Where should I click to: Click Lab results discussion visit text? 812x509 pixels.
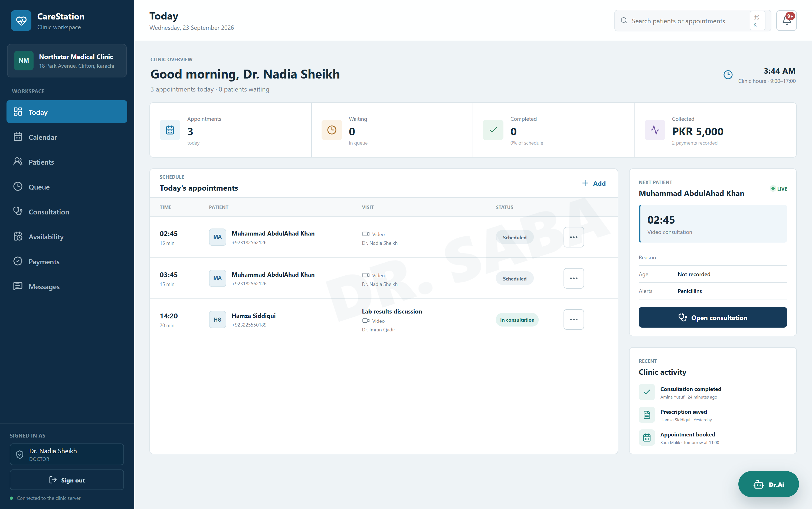pyautogui.click(x=392, y=311)
